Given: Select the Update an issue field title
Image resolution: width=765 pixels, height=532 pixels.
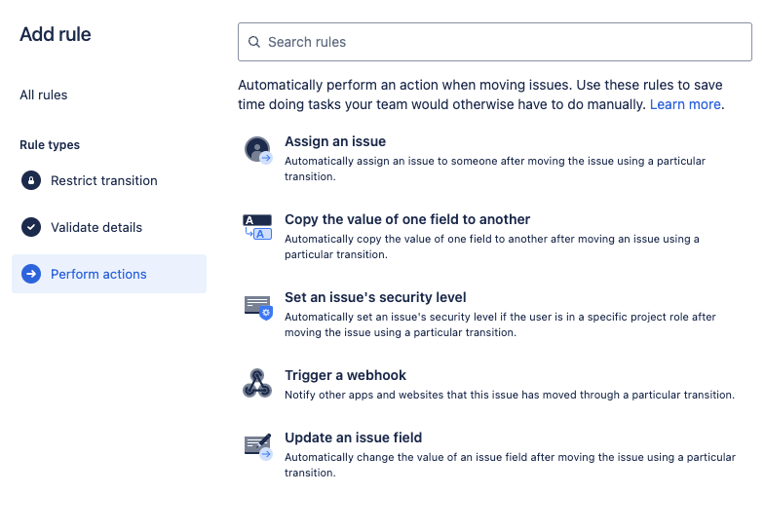Looking at the screenshot, I should pos(353,437).
